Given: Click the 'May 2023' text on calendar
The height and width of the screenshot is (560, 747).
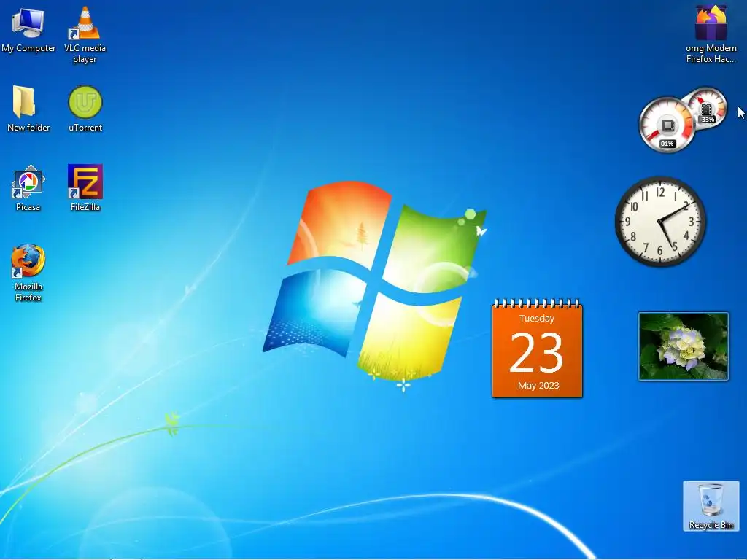Looking at the screenshot, I should tap(538, 385).
